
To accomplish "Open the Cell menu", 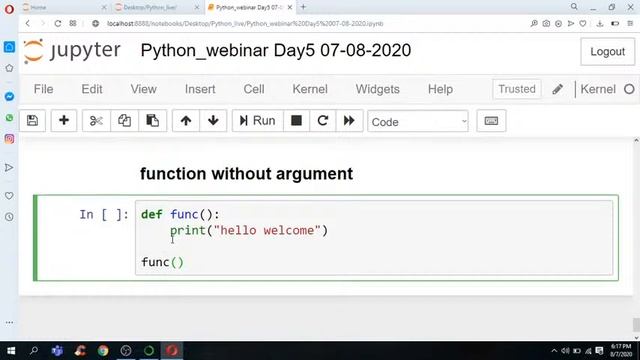I will coord(254,89).
